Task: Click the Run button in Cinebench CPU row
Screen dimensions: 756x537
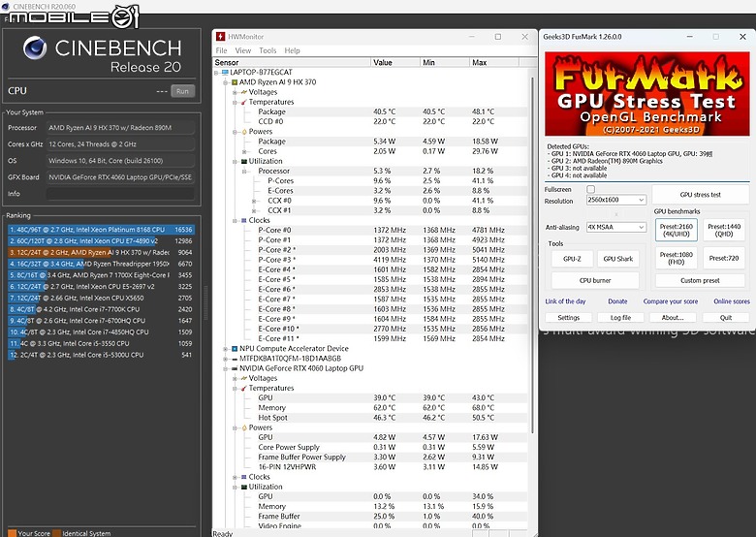Action: point(183,91)
